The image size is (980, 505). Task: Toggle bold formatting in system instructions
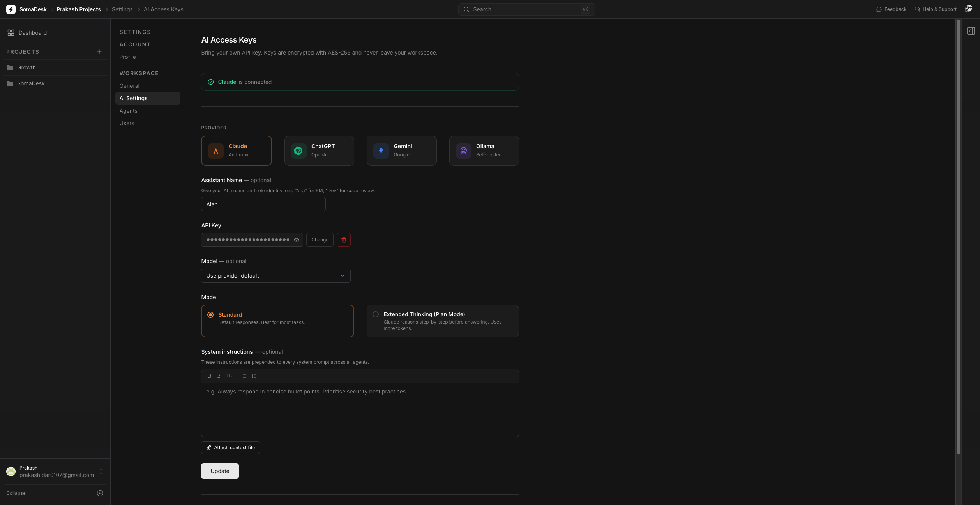[209, 376]
